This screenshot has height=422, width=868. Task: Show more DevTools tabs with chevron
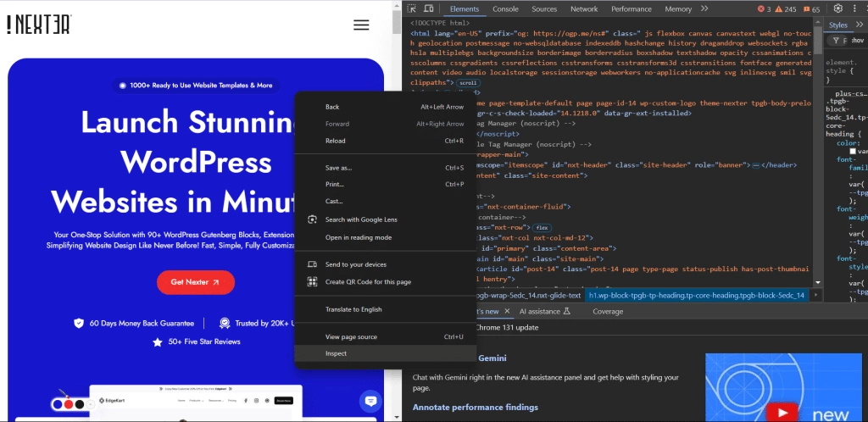[x=704, y=9]
